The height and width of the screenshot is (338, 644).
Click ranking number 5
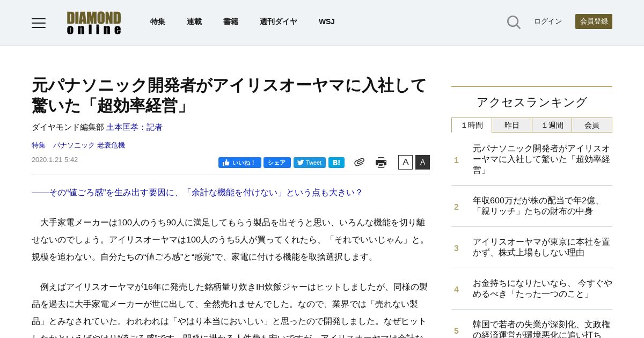457,330
